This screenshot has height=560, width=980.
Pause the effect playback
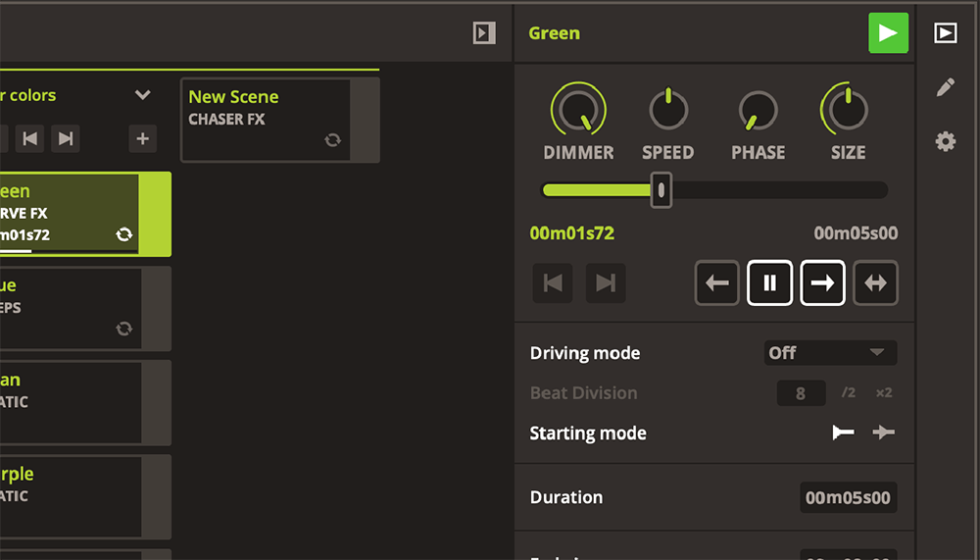[770, 283]
